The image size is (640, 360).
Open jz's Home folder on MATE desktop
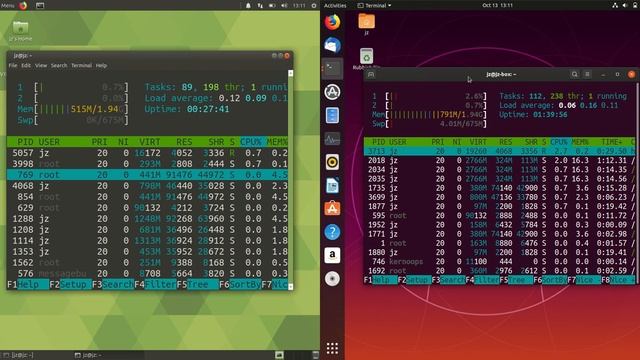click(20, 31)
